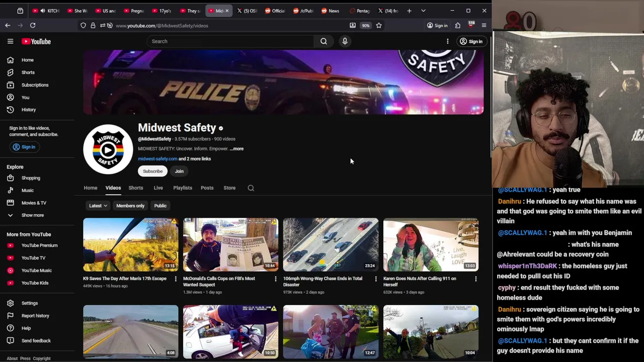Open options menu for McDonald's Calls Cops video

(275, 279)
